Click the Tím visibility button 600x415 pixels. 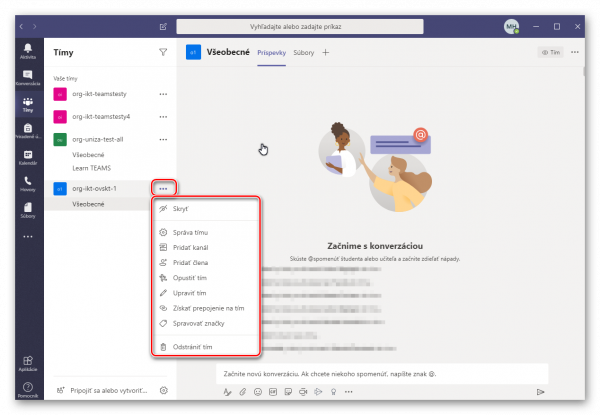(x=551, y=52)
